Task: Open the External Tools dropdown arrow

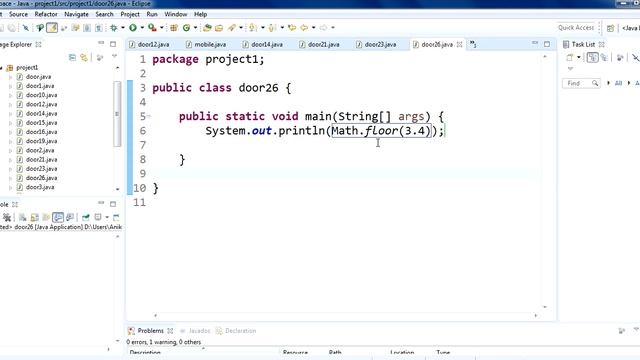Action: 162,28
